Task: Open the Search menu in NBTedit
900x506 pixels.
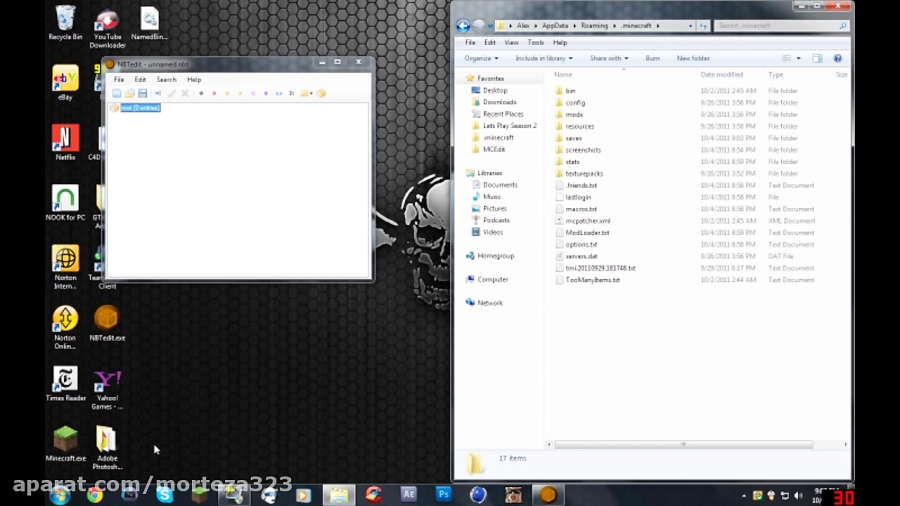Action: click(x=166, y=79)
